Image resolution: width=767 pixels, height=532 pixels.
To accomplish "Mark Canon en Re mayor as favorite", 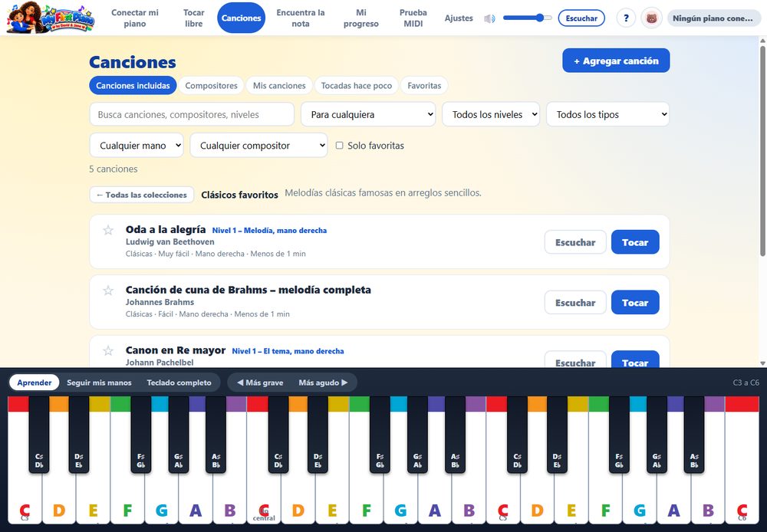I will pyautogui.click(x=108, y=350).
